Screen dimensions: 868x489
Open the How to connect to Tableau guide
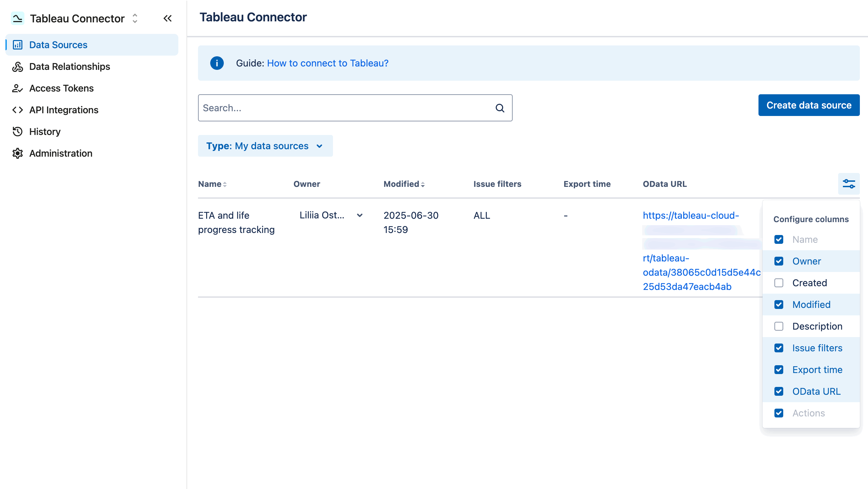327,63
